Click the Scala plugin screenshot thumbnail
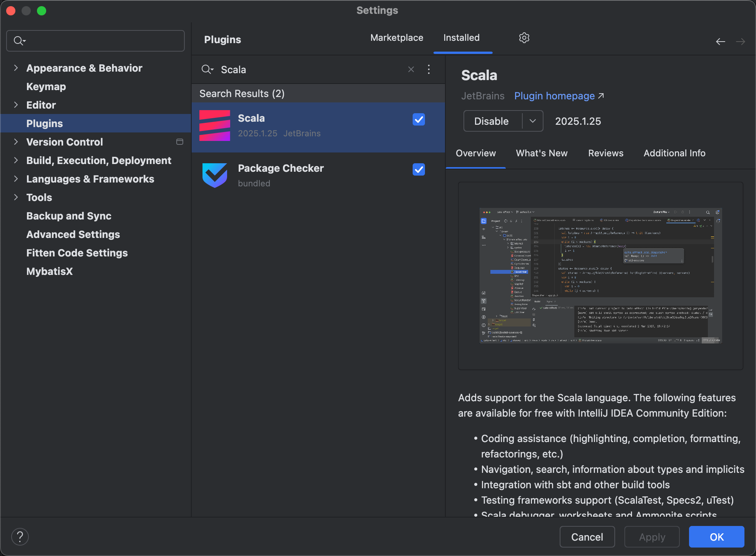This screenshot has width=756, height=556. [x=600, y=275]
